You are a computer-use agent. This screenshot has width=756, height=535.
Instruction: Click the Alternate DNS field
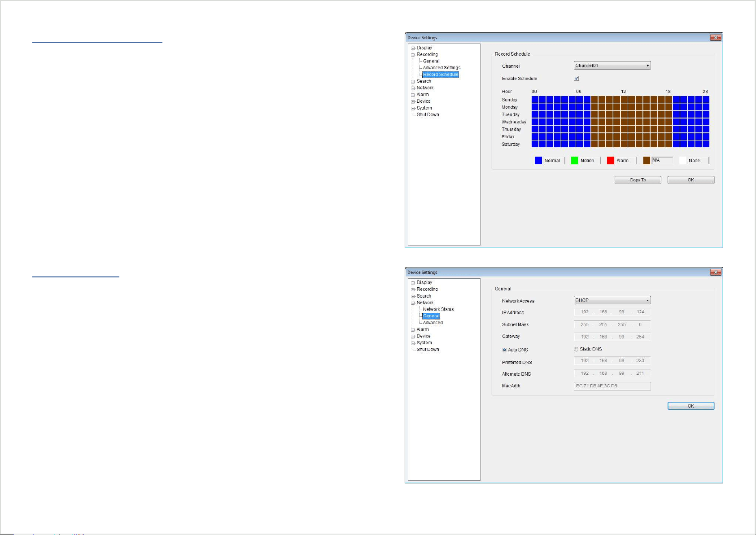pyautogui.click(x=612, y=373)
